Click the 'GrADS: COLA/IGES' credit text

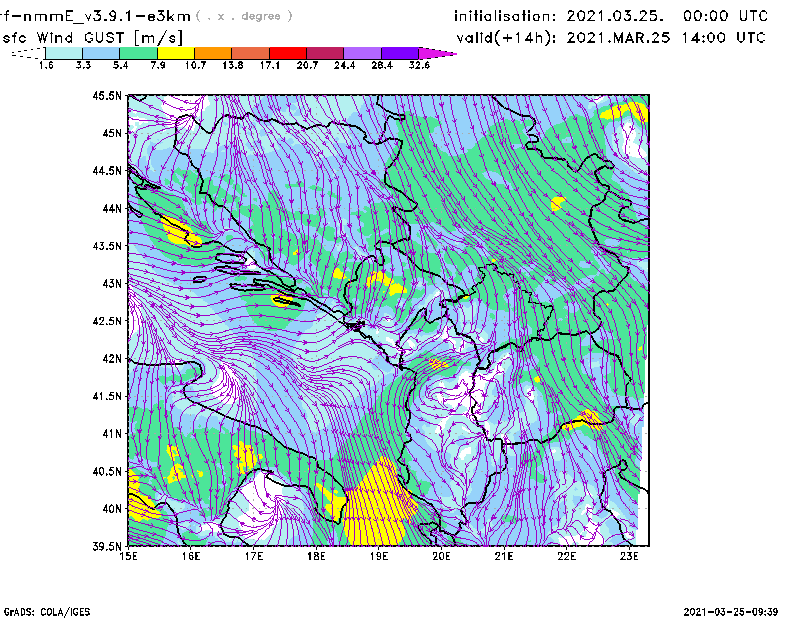point(47,612)
